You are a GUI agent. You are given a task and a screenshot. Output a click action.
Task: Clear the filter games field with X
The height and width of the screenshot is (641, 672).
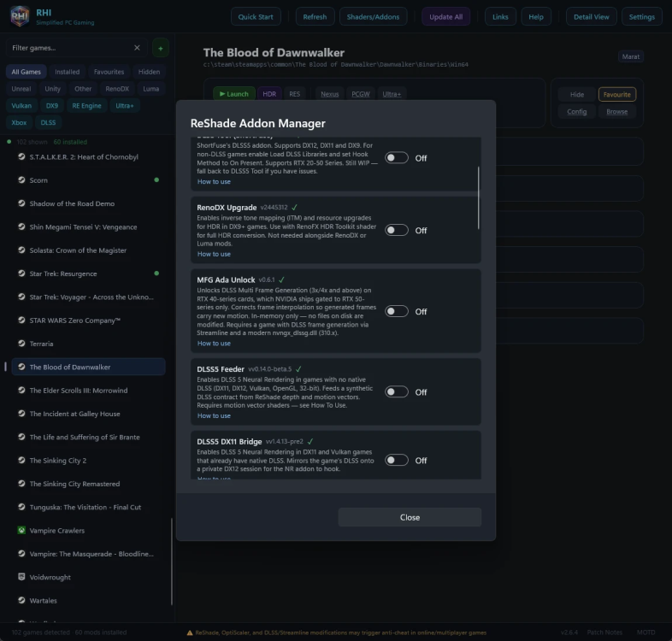[x=137, y=48]
